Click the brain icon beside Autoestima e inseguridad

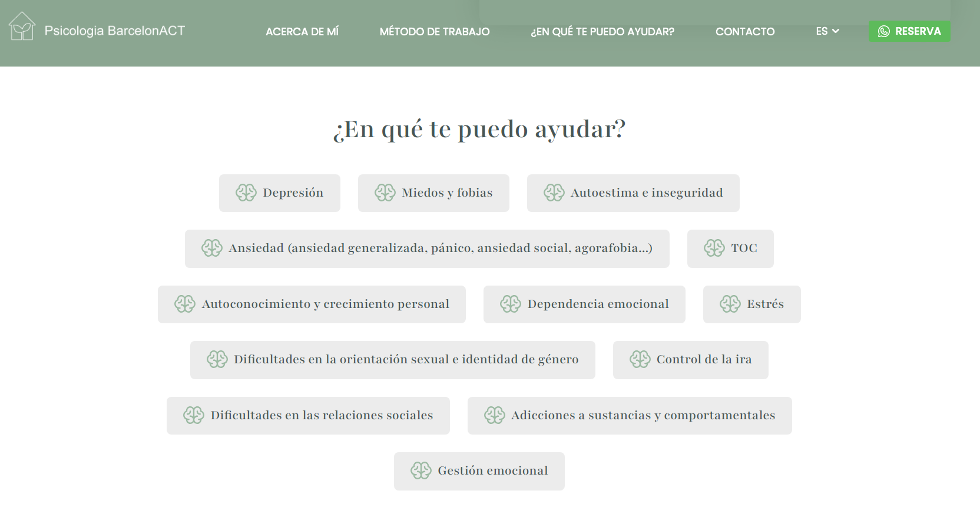[554, 193]
